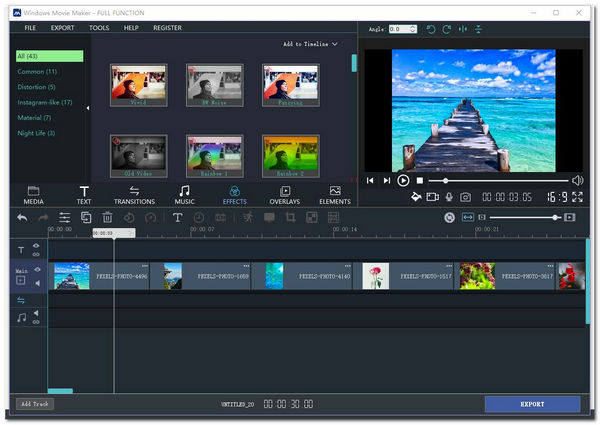
Task: Change the 16:9 aspect ratio selector
Action: tap(557, 197)
